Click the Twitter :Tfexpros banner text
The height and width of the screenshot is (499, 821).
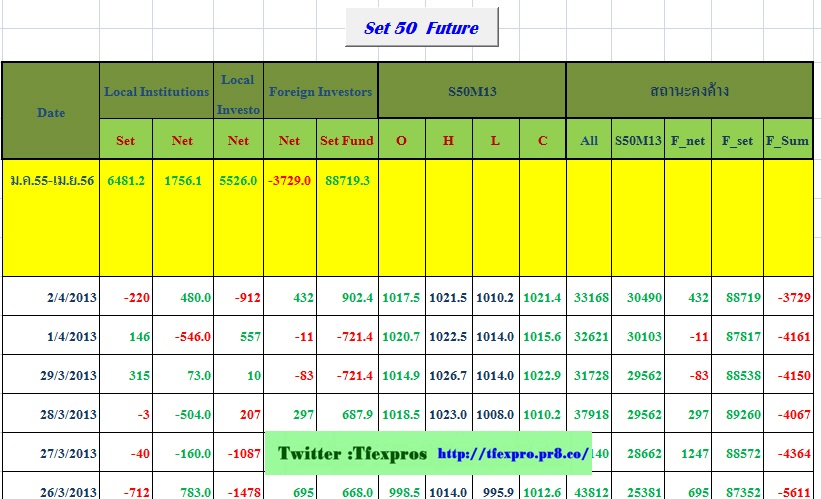pyautogui.click(x=351, y=454)
